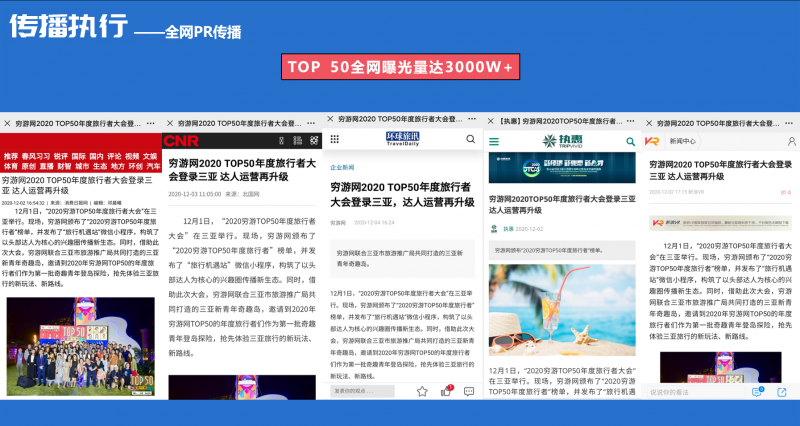The height and width of the screenshot is (426, 800).
Task: Select the 环创 tab
Action: click(x=136, y=166)
